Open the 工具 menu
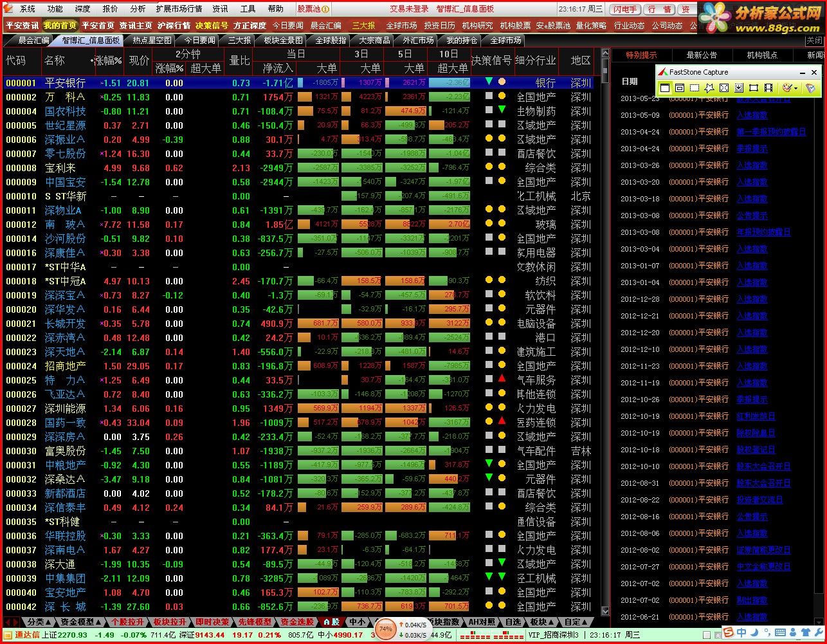The image size is (827, 644). coord(248,9)
